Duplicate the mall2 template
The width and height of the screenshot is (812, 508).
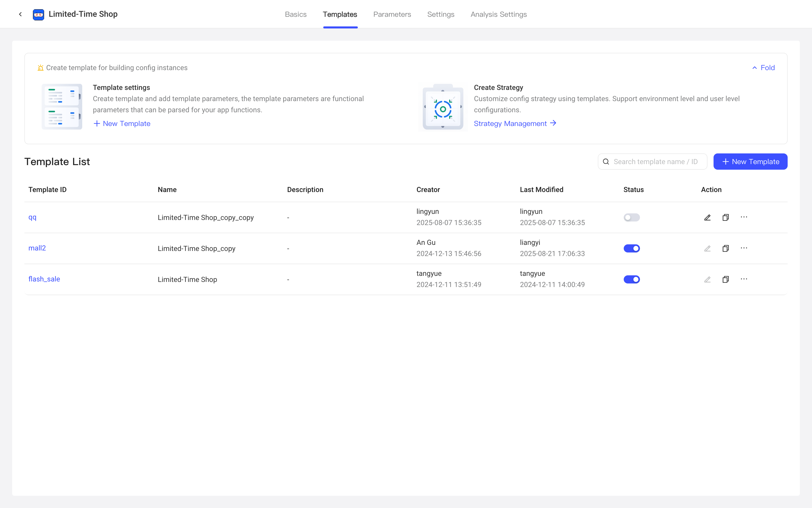(725, 248)
